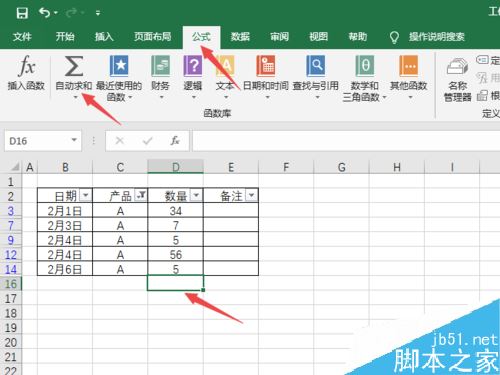The image size is (500, 375).
Task: Select the cell with value 34
Action: point(176,211)
